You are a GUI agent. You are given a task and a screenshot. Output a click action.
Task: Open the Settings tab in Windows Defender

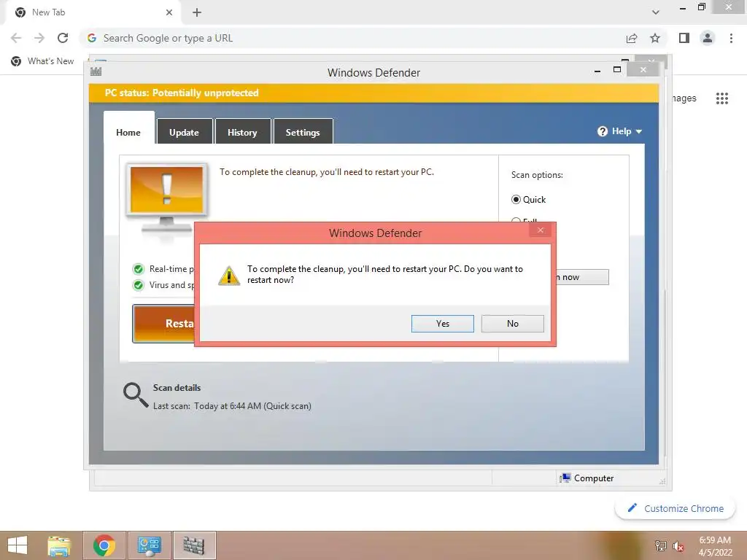(303, 132)
